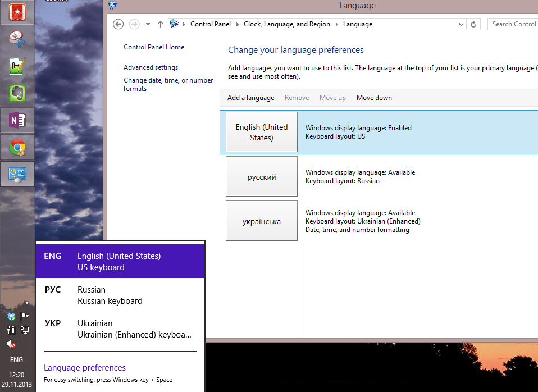
Task: Click the Search Control Panel box
Action: pyautogui.click(x=513, y=24)
